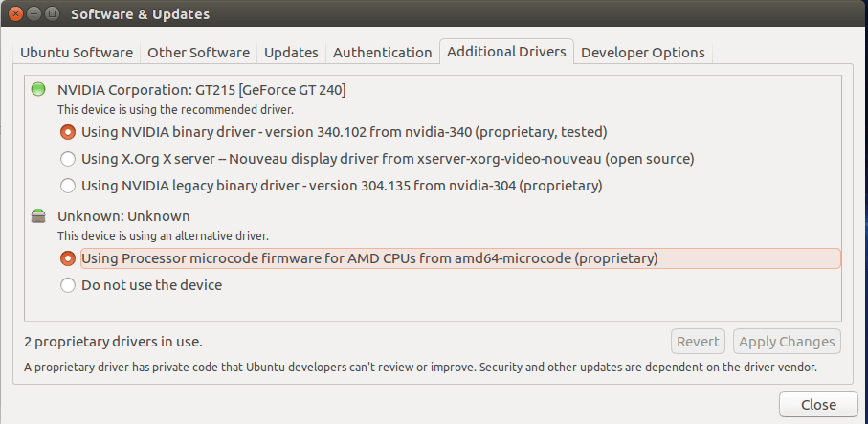Open the Authentication tab
Viewport: 868px width, 424px height.
pyautogui.click(x=382, y=53)
